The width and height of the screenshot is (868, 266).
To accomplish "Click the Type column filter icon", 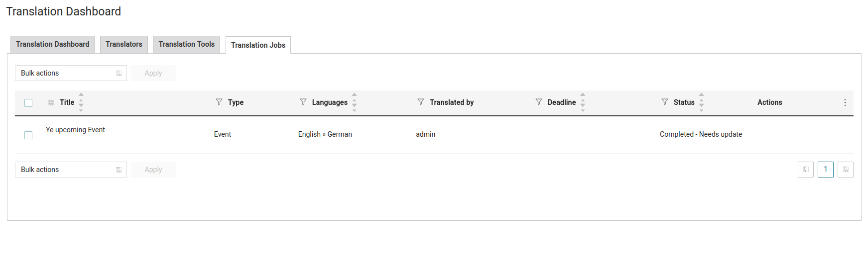I will 219,102.
